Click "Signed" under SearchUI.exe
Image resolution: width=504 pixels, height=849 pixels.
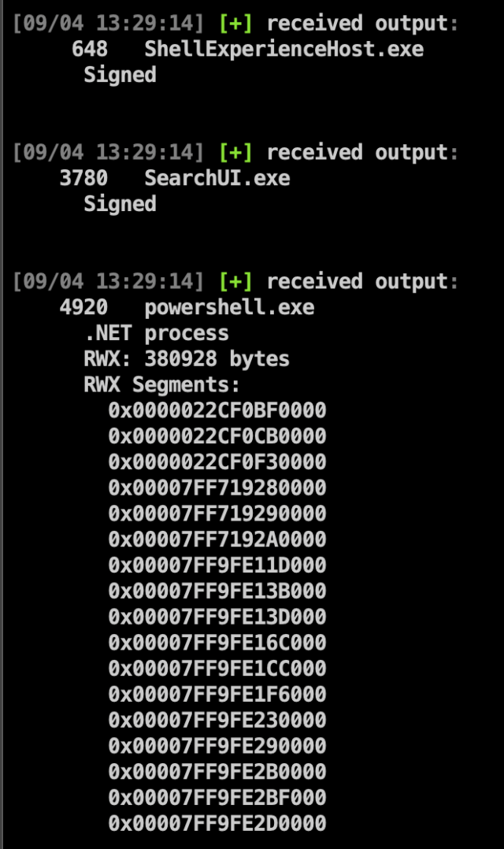pyautogui.click(x=120, y=204)
